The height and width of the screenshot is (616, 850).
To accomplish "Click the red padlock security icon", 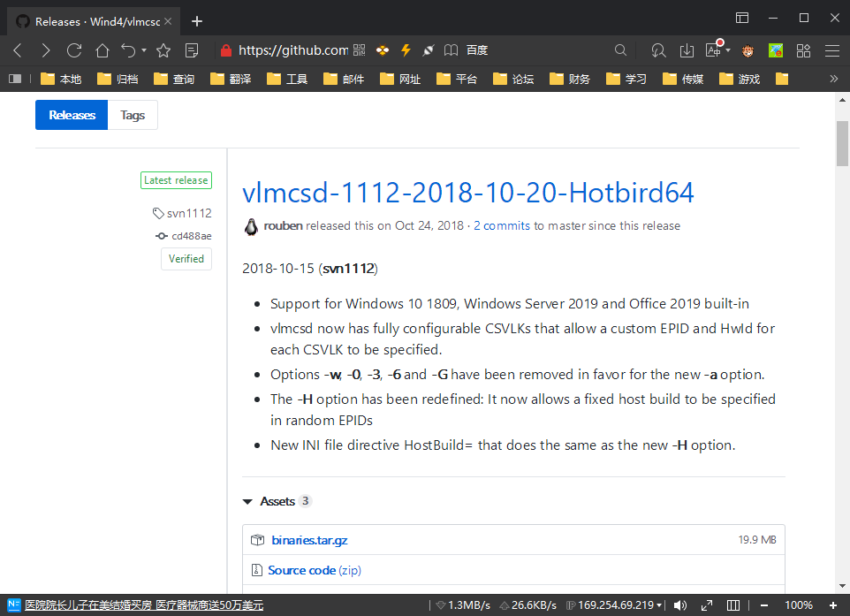I will pyautogui.click(x=225, y=50).
